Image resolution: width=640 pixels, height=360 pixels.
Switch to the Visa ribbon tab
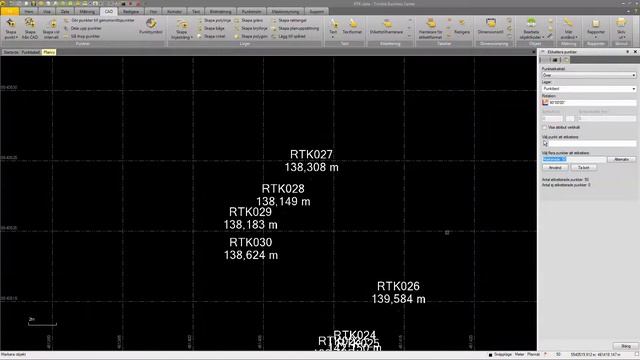[x=47, y=11]
